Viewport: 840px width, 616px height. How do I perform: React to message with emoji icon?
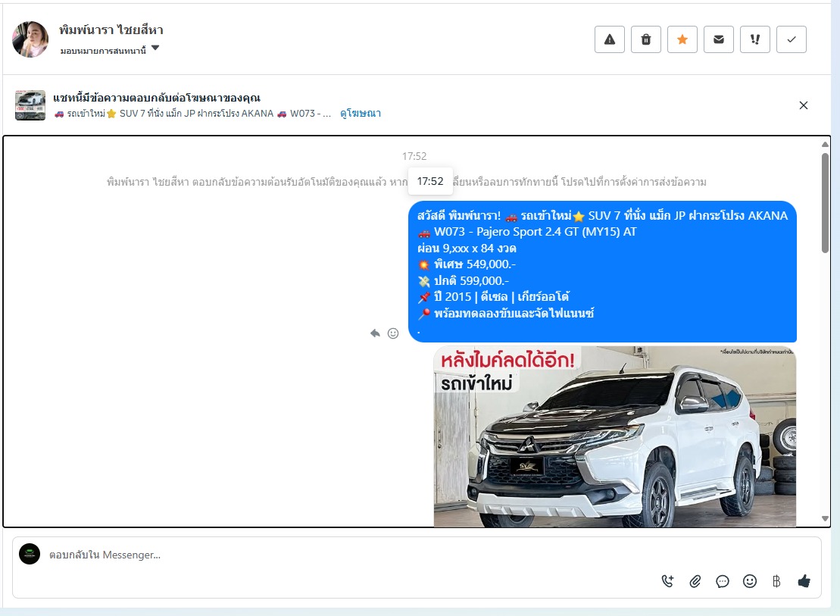point(393,333)
